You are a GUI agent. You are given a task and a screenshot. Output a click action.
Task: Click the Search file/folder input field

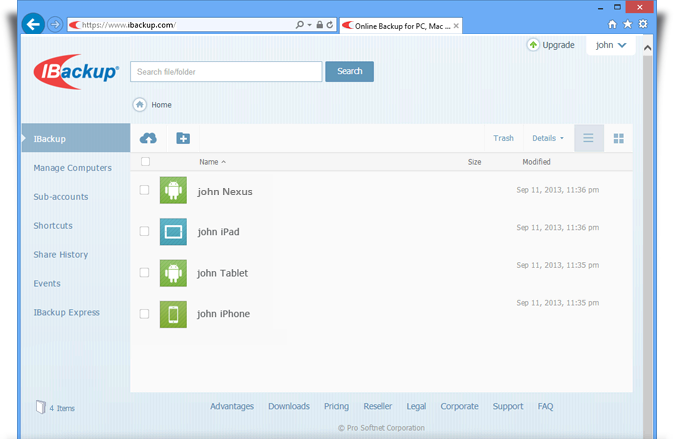(226, 71)
